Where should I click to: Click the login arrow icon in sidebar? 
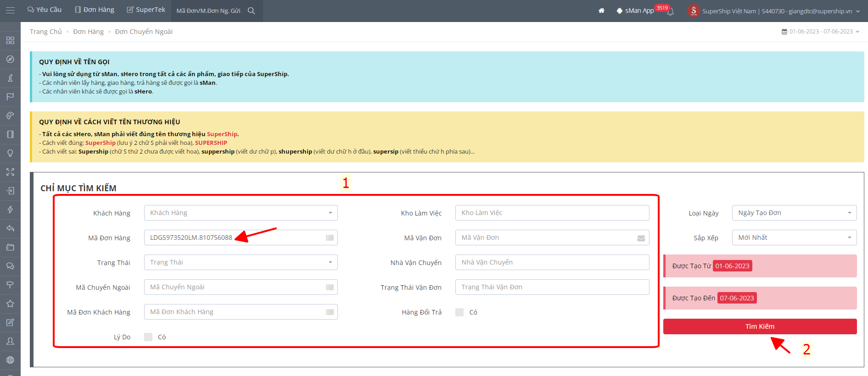[x=10, y=191]
